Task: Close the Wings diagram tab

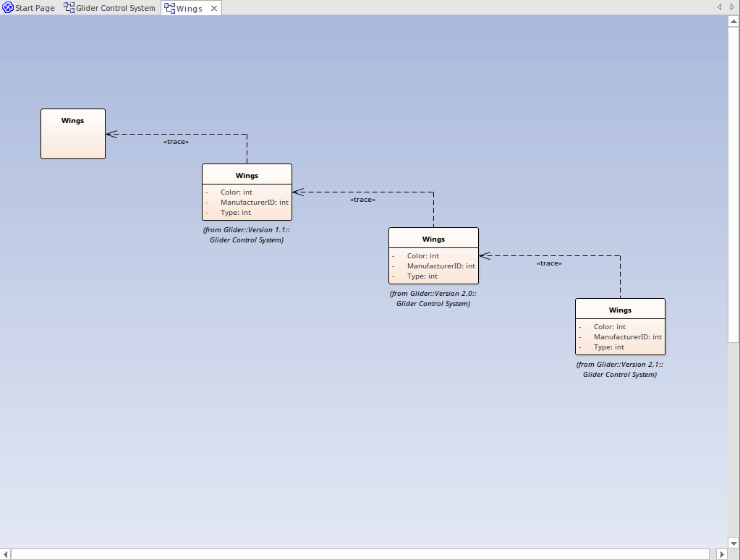Action: (x=213, y=9)
